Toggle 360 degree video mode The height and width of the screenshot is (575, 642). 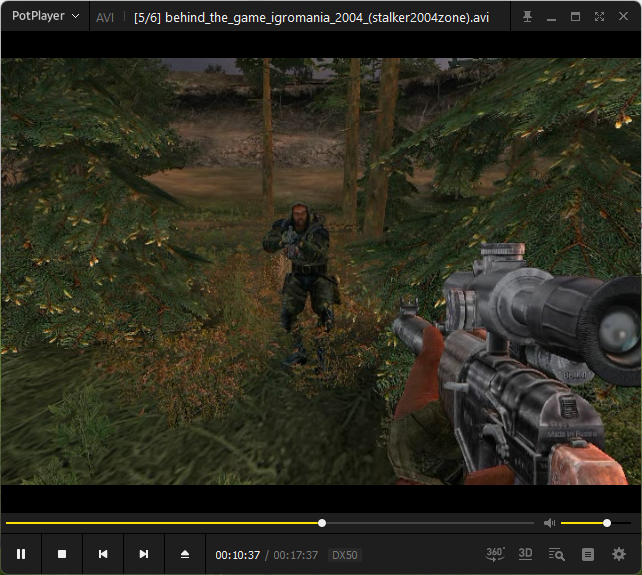(495, 554)
